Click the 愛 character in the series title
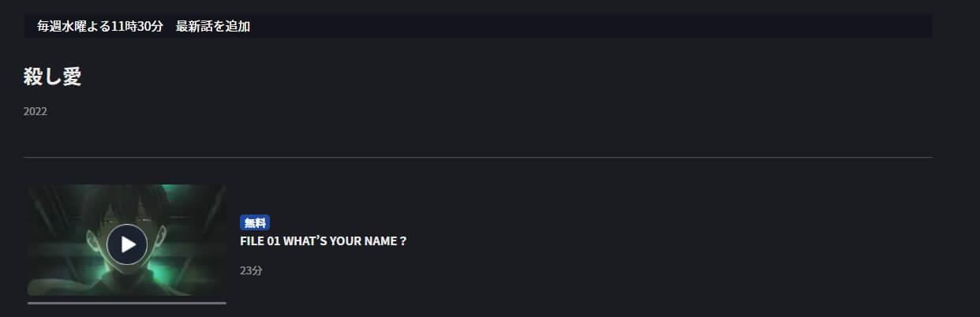 pyautogui.click(x=72, y=76)
